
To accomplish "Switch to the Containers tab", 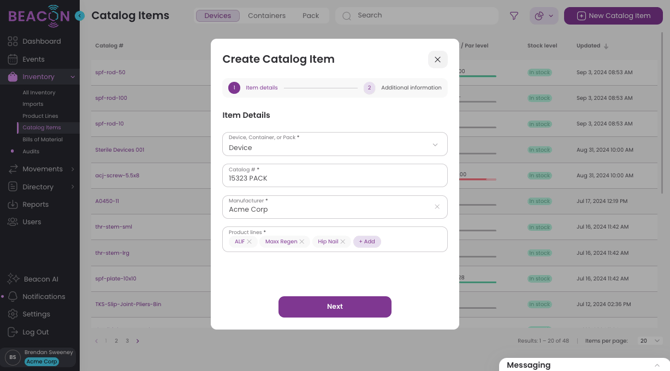I will 267,16.
